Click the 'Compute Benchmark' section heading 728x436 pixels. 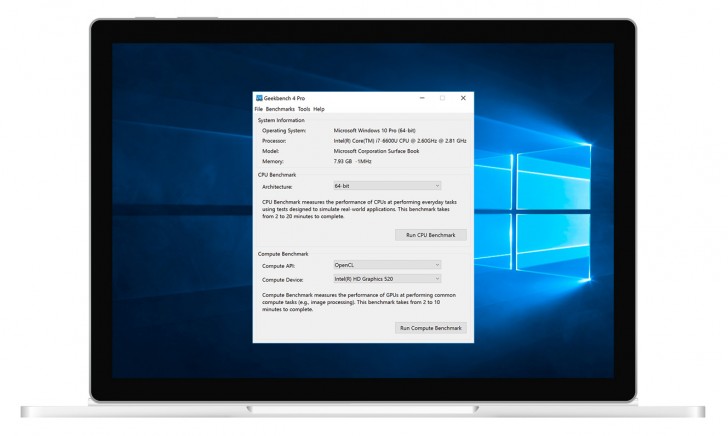click(x=283, y=254)
